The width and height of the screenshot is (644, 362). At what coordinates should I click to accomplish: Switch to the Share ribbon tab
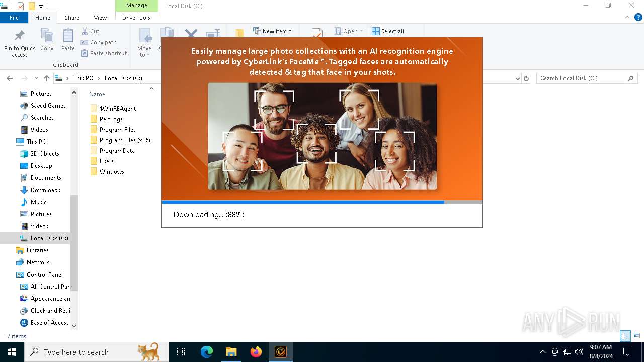[x=72, y=18]
